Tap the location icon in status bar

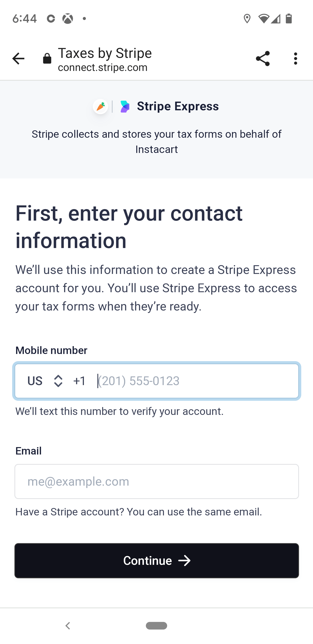pos(247,19)
